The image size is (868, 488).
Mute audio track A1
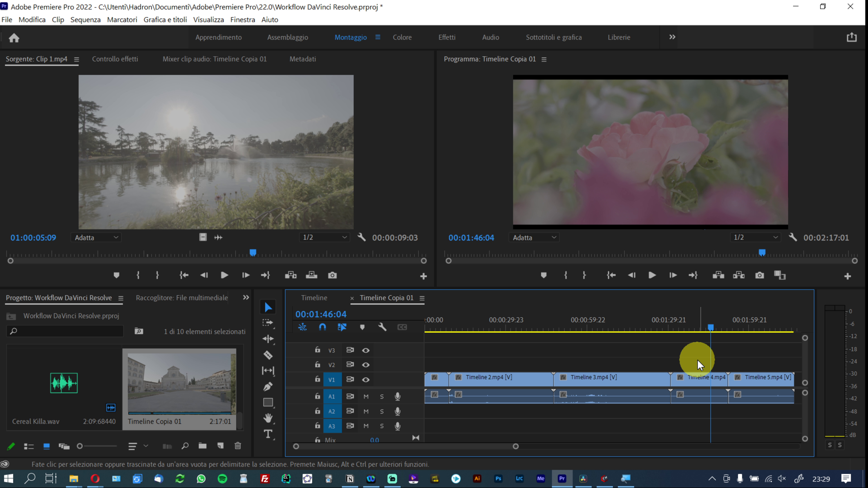click(x=366, y=396)
